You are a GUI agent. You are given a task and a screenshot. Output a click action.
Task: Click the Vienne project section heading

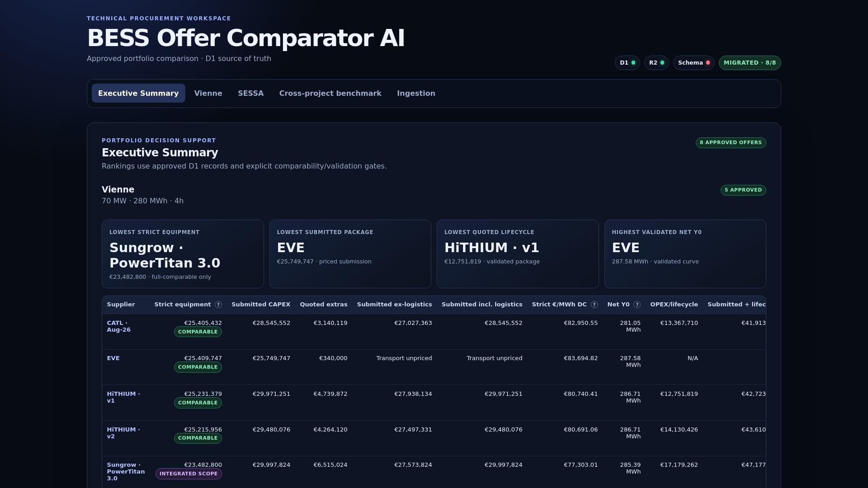118,190
